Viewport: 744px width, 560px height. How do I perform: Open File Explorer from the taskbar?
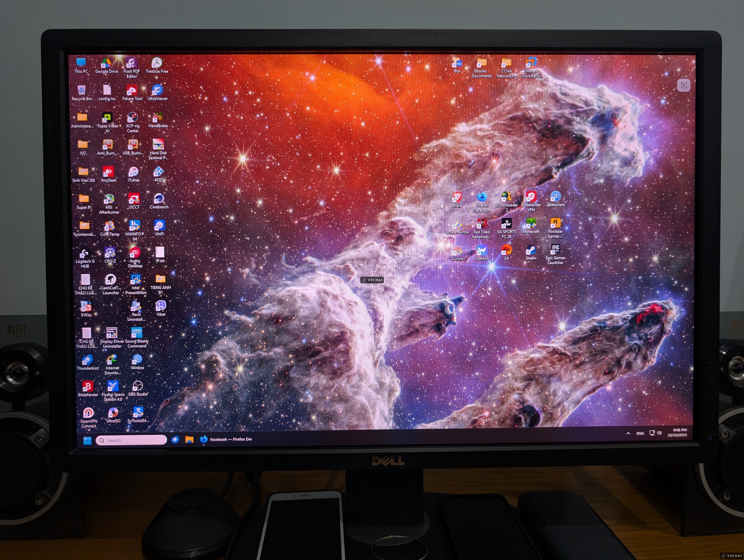tap(189, 439)
